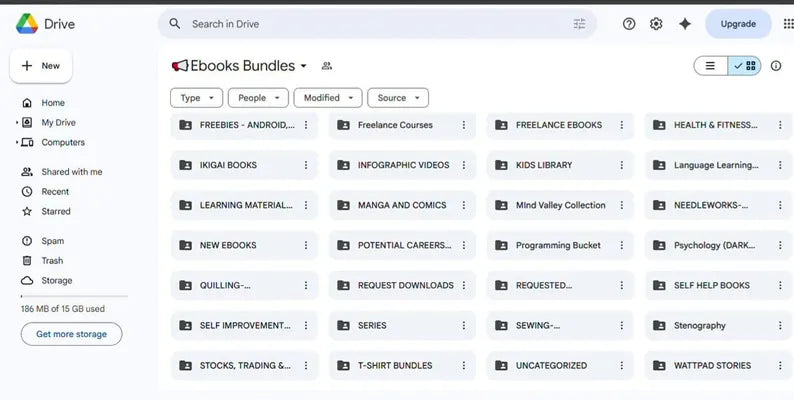Screen dimensions: 794x400
Task: Open the Source filter dropdown
Action: [x=398, y=98]
